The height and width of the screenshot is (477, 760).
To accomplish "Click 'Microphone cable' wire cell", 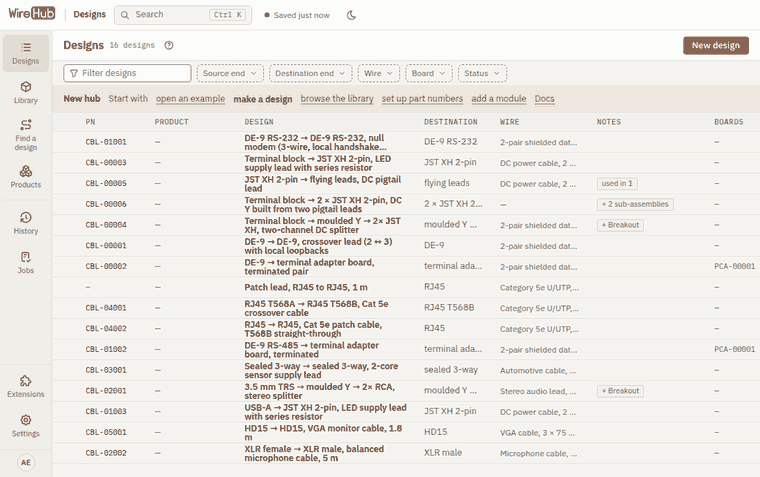I will [x=538, y=453].
